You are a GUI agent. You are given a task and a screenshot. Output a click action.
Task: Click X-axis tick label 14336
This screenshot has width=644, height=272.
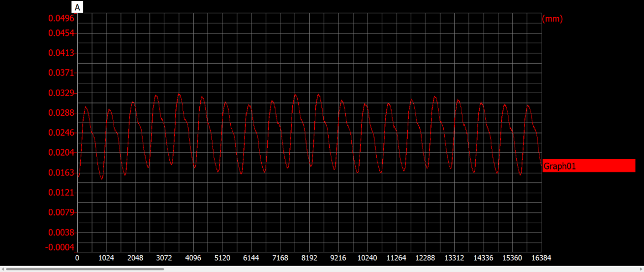click(484, 258)
